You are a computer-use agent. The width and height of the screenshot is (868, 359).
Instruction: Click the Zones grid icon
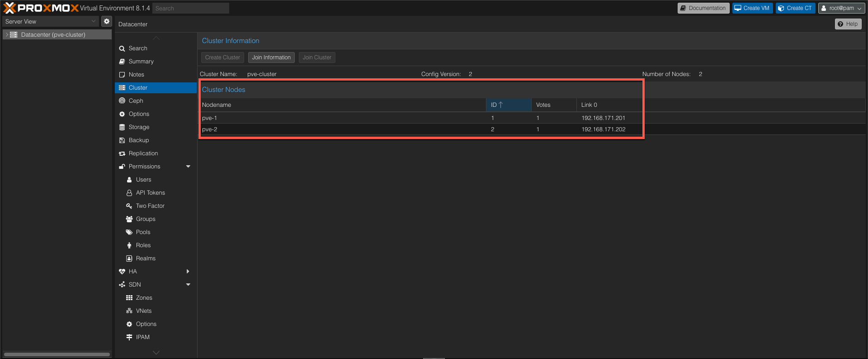coord(129,298)
